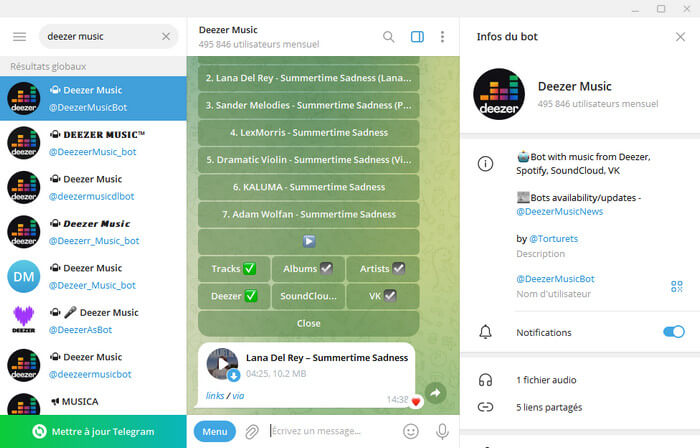The image size is (700, 448).
Task: Open the emoji picker
Action: coord(410,431)
